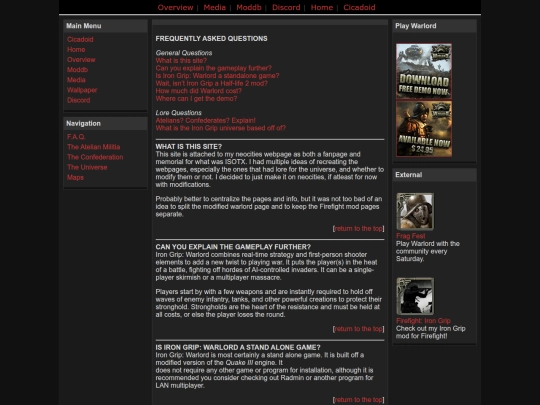540x405 pixels.
Task: Click 'return to the top' under Gameplay Further section
Action: pos(359,329)
